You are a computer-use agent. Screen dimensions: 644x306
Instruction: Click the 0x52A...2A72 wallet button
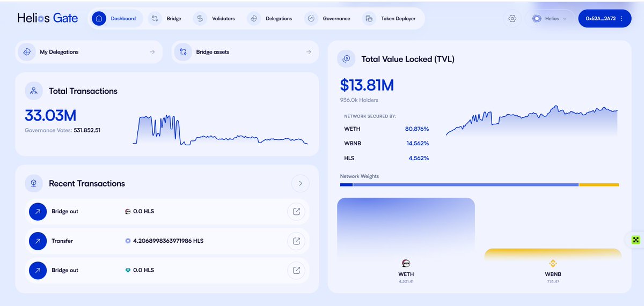click(x=605, y=18)
